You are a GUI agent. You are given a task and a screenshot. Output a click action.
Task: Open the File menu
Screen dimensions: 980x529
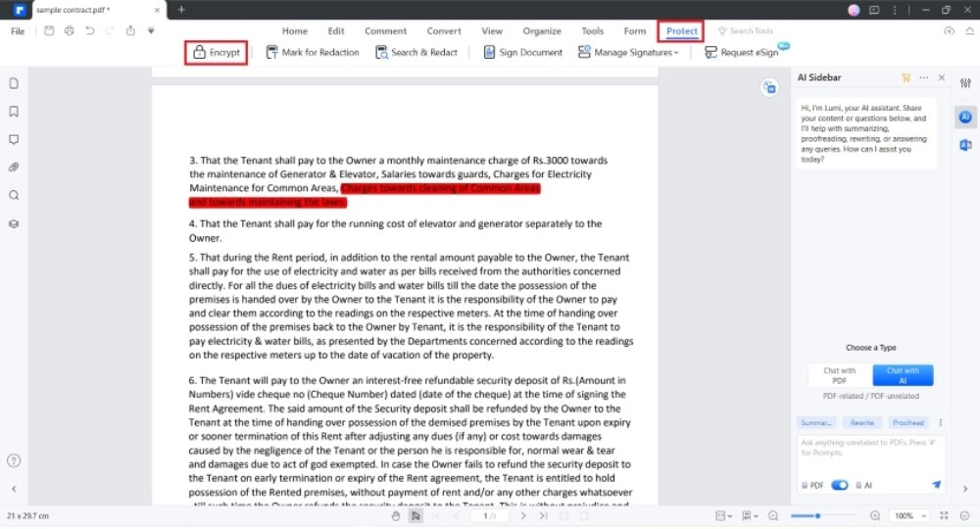click(18, 31)
